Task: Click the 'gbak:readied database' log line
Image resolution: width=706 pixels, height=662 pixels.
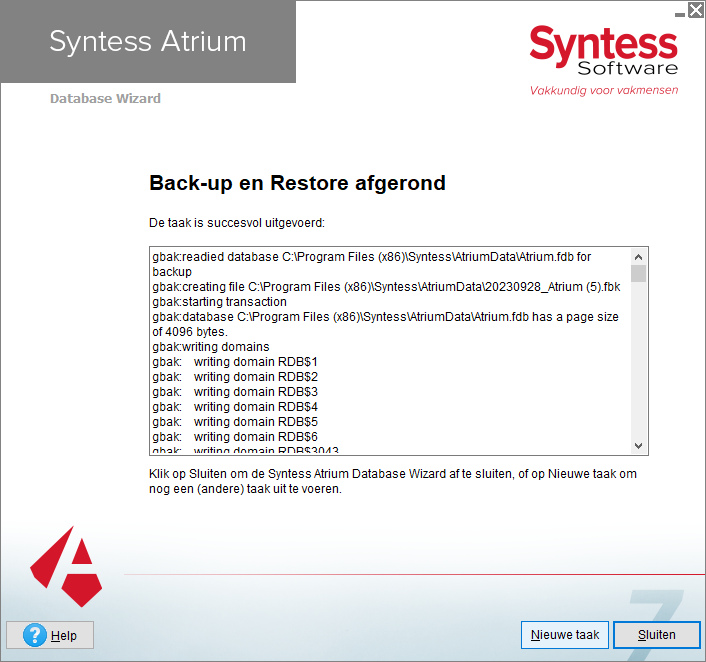Action: (372, 264)
